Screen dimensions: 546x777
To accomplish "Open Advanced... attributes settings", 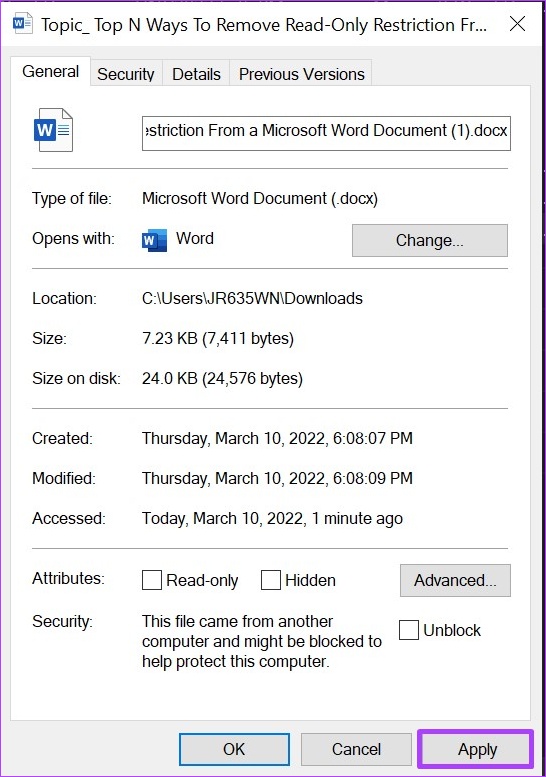I will tap(455, 580).
